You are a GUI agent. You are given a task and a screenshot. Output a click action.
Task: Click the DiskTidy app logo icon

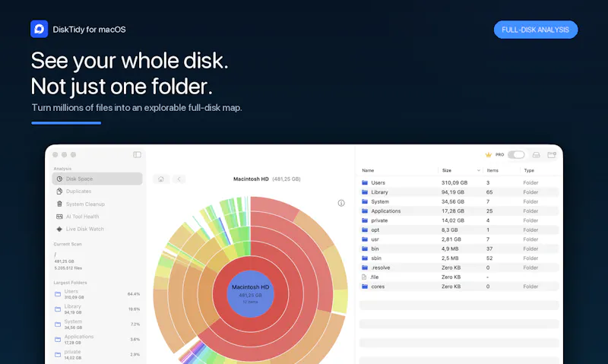[40, 29]
